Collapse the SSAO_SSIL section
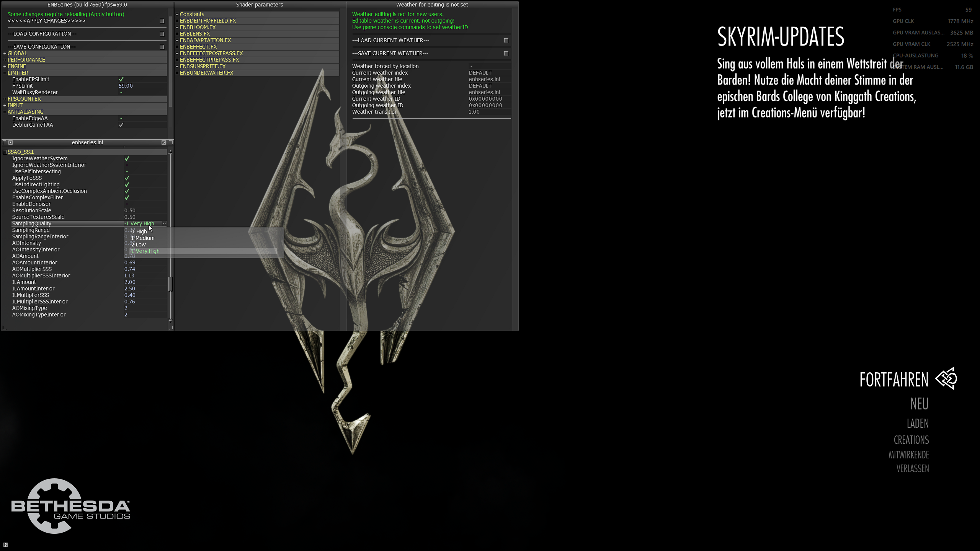980x551 pixels. point(5,152)
